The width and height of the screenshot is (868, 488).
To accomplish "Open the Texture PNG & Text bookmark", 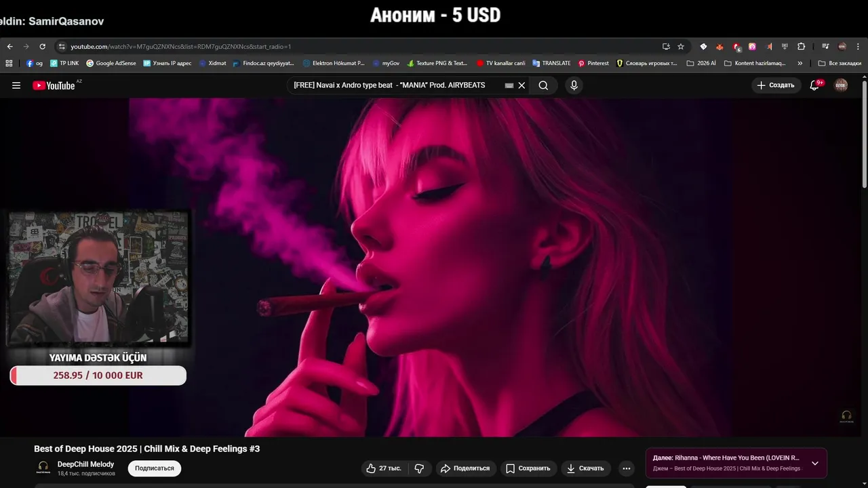I will click(x=438, y=63).
